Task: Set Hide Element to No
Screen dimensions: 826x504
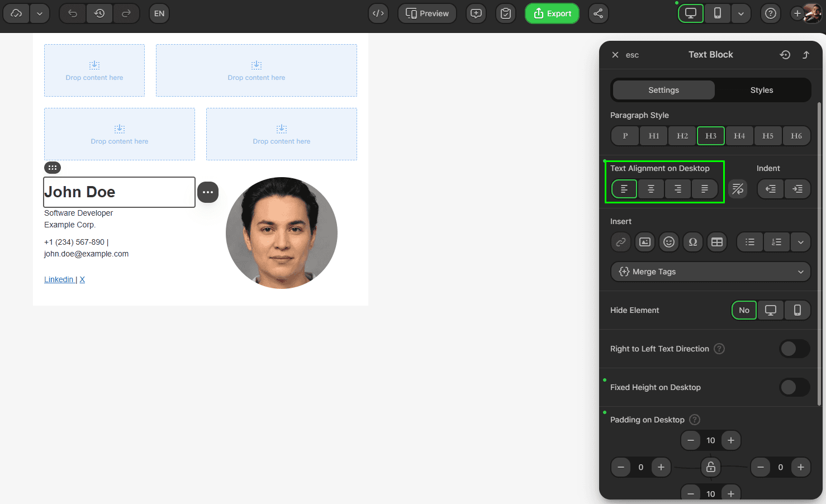Action: click(x=744, y=310)
